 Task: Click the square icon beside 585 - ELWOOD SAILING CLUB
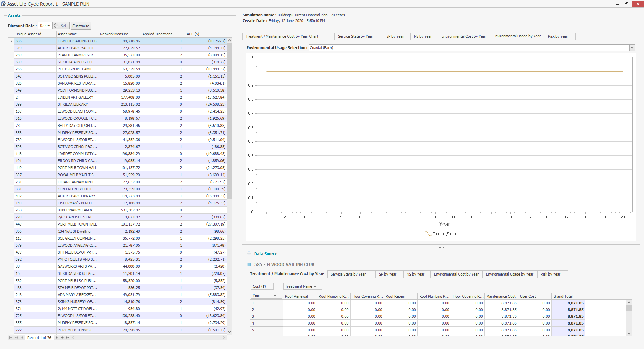coord(249,265)
